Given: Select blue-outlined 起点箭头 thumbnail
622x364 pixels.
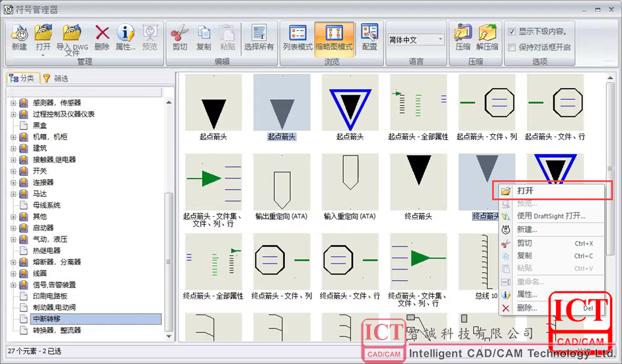Looking at the screenshot, I should [x=350, y=102].
